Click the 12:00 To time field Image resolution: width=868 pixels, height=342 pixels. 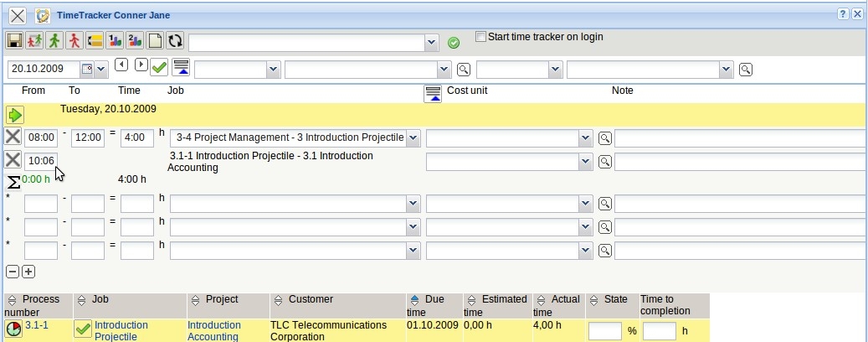pos(88,138)
